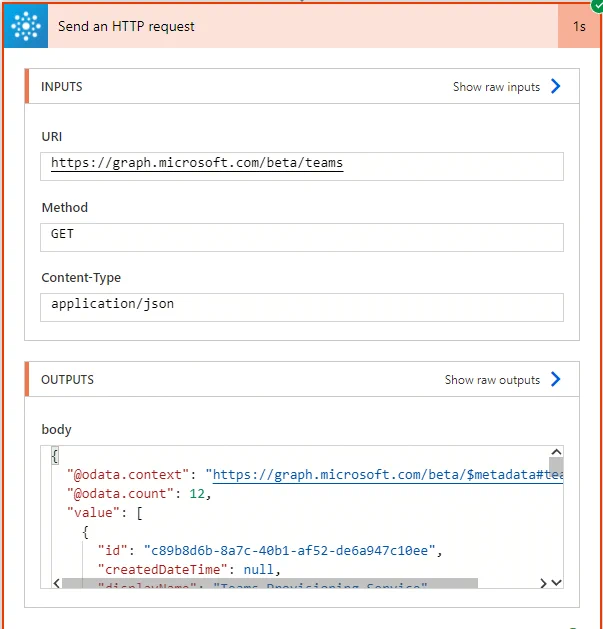This screenshot has height=629, width=603.
Task: Click the URI field with graph.microsoft.com URL
Action: click(x=302, y=166)
